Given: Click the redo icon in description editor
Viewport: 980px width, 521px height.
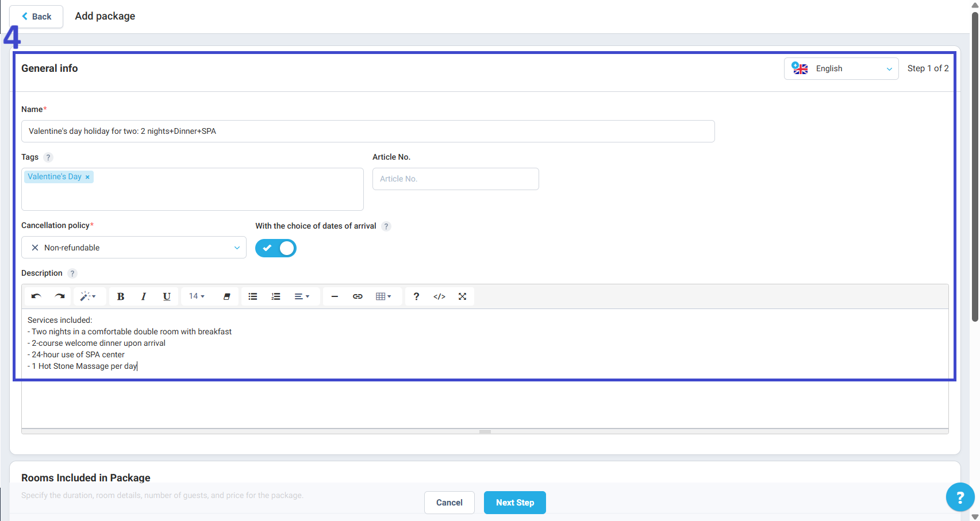Looking at the screenshot, I should [x=60, y=296].
